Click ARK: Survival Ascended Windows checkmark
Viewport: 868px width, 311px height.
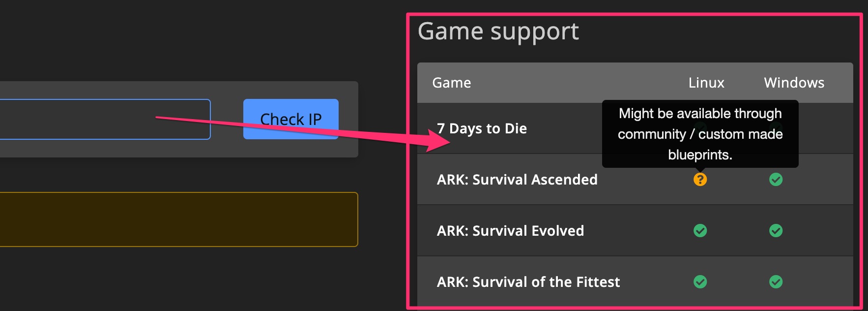[x=776, y=180]
